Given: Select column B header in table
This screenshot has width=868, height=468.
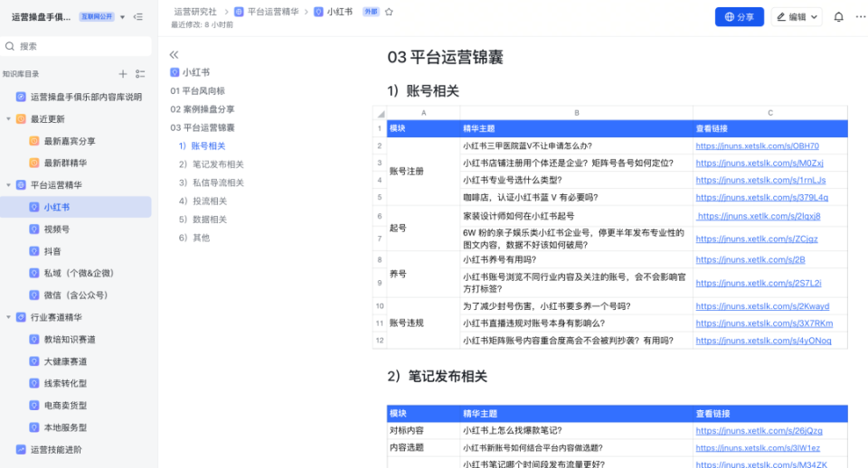Looking at the screenshot, I should click(x=576, y=113).
